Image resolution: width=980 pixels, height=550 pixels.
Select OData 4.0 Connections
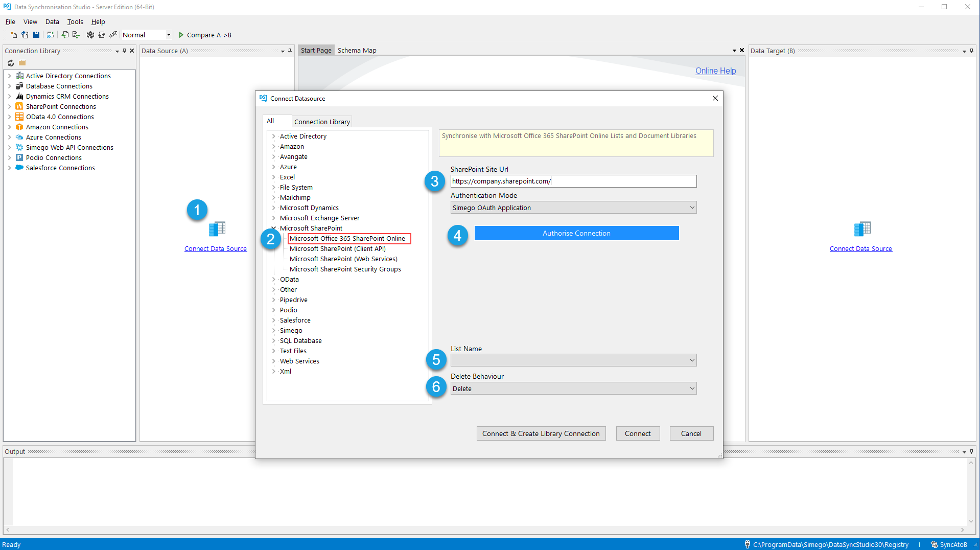60,117
